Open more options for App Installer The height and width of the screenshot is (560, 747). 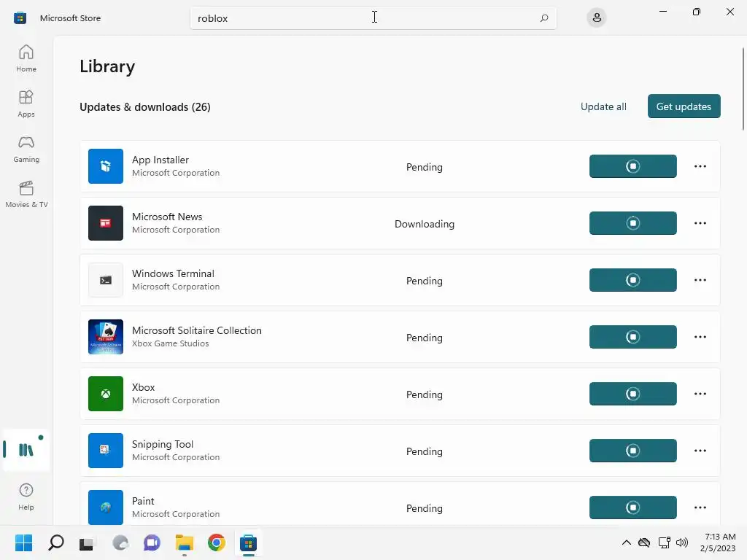[700, 166]
